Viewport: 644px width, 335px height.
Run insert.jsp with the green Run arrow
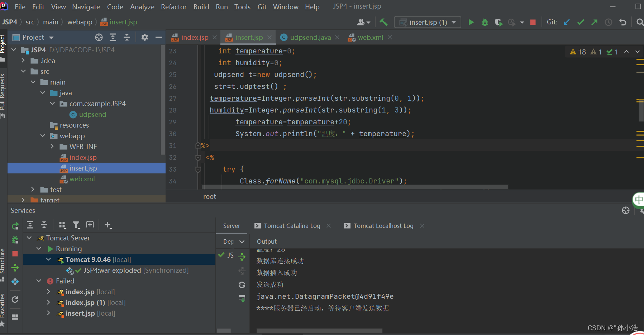pyautogui.click(x=471, y=22)
